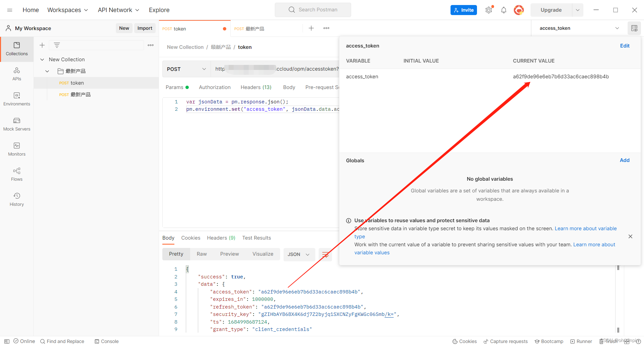Open the user avatar menu
The width and height of the screenshot is (644, 346).
click(x=519, y=10)
